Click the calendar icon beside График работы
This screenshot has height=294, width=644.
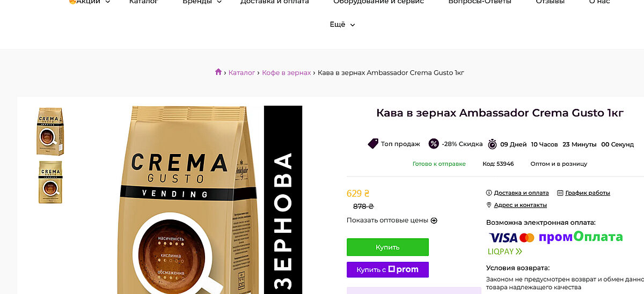560,193
